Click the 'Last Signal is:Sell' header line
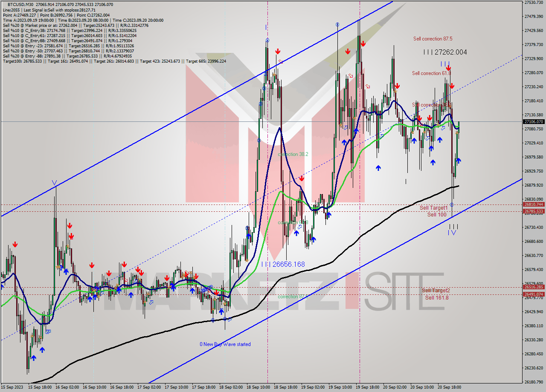The image size is (546, 392). click(49, 10)
